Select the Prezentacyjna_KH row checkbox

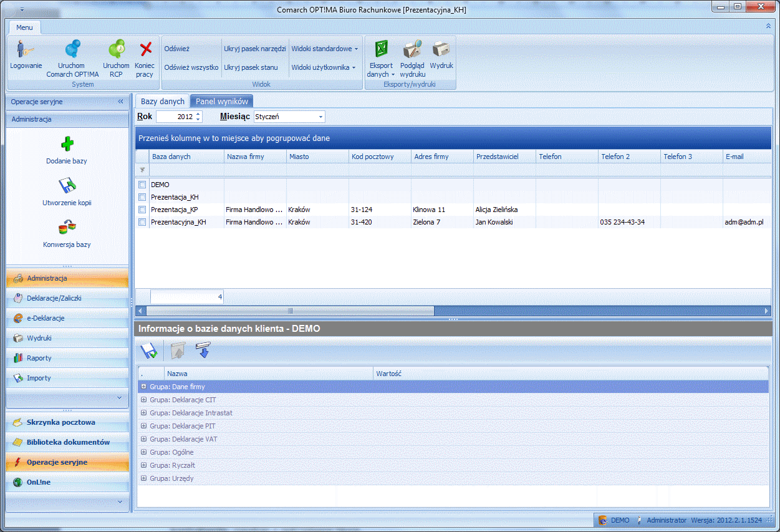tap(142, 222)
